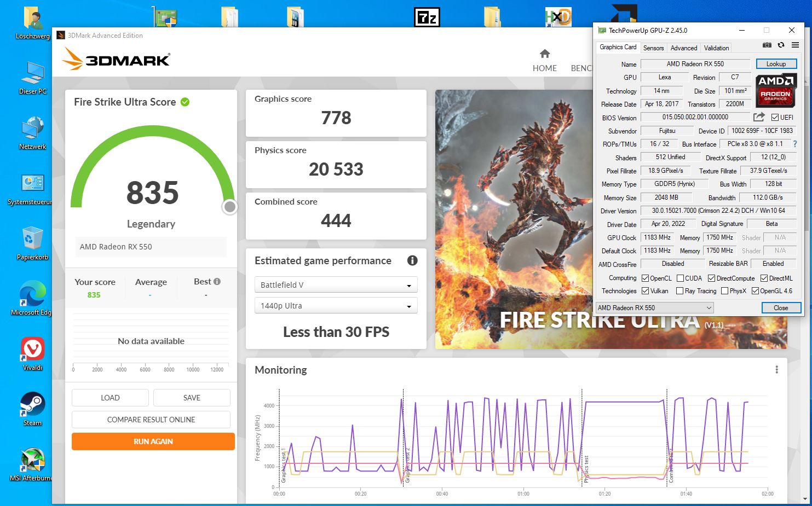Click the SAVE button
This screenshot has width=812, height=506.
pos(192,398)
